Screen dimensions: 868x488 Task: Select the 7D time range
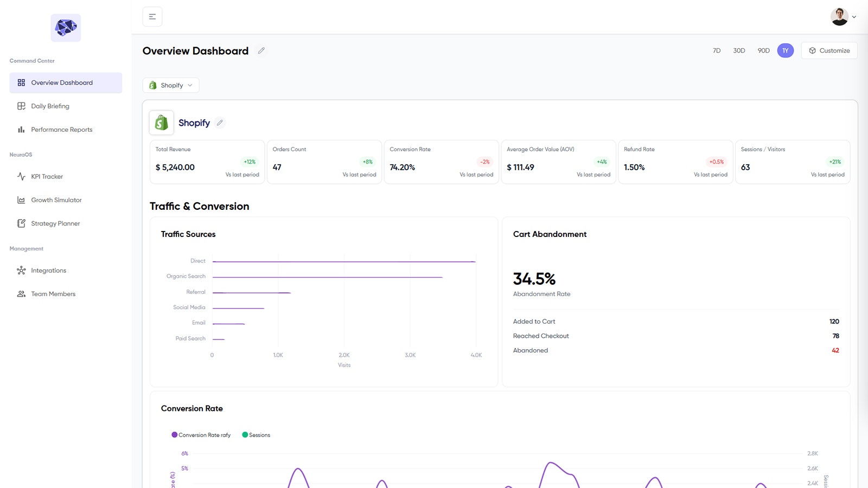tap(717, 50)
